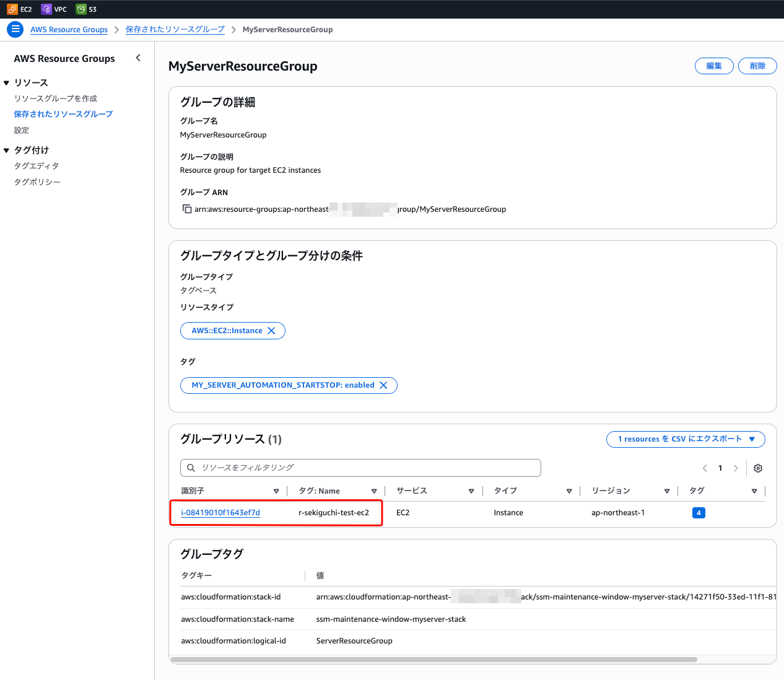Click the horizontal scrollbar under group tags
Image resolution: width=784 pixels, height=680 pixels.
coord(433,660)
